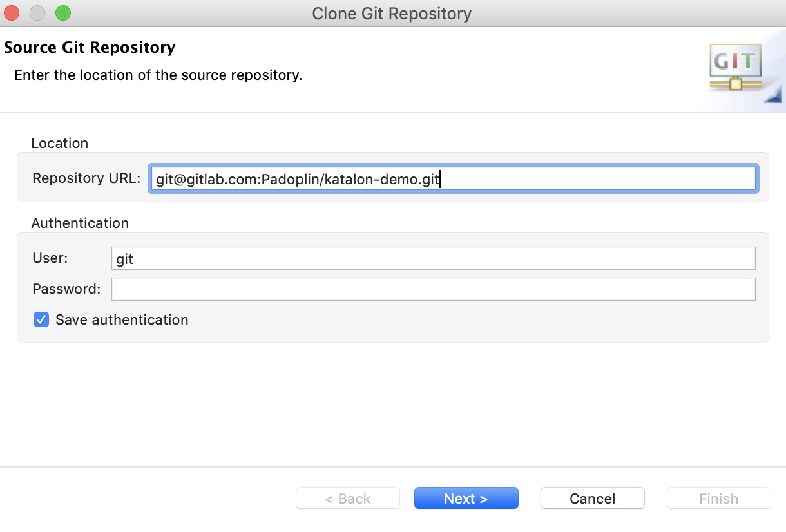Image resolution: width=786 pixels, height=532 pixels.
Task: Click the Finish button
Action: point(718,498)
